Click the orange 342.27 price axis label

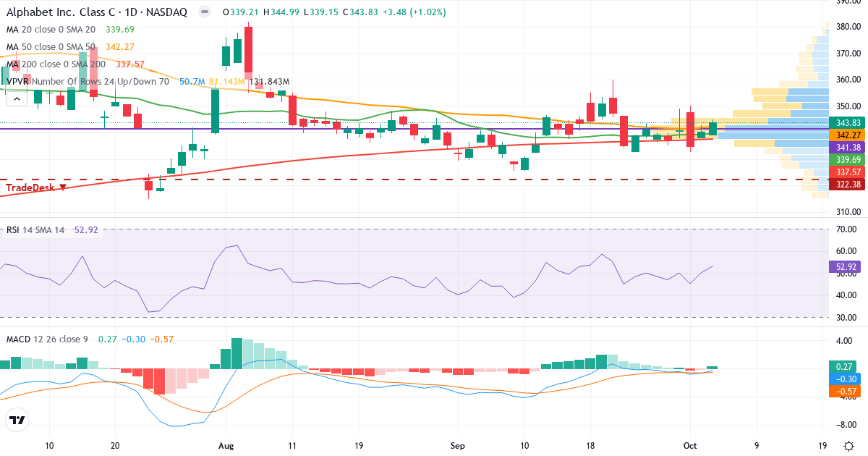[847, 135]
